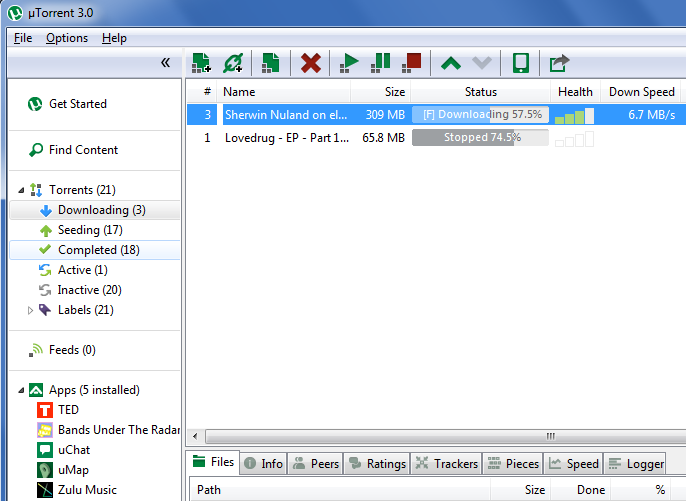Screen dimensions: 686x501
Task: Select Completed (18) filter
Action: 94,250
